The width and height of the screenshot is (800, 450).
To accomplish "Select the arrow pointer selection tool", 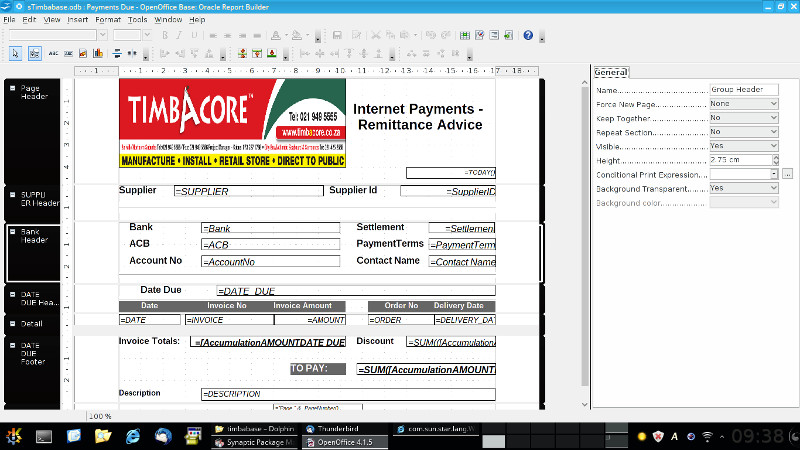I will (15, 53).
